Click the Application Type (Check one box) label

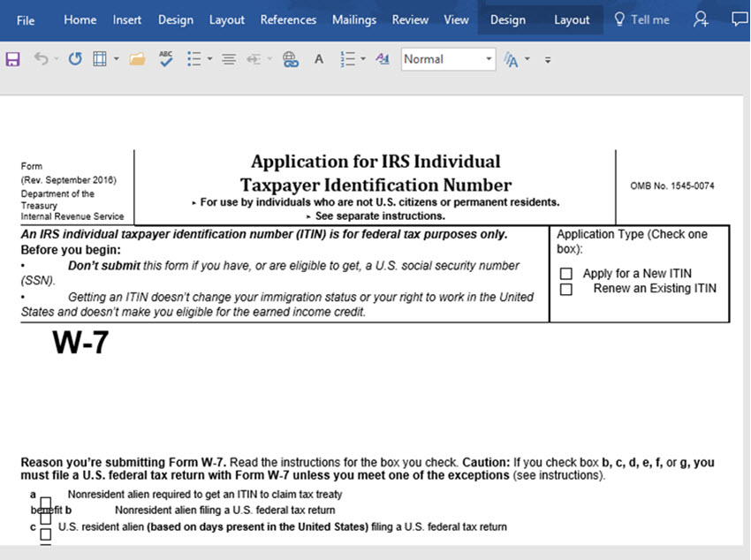coord(632,241)
